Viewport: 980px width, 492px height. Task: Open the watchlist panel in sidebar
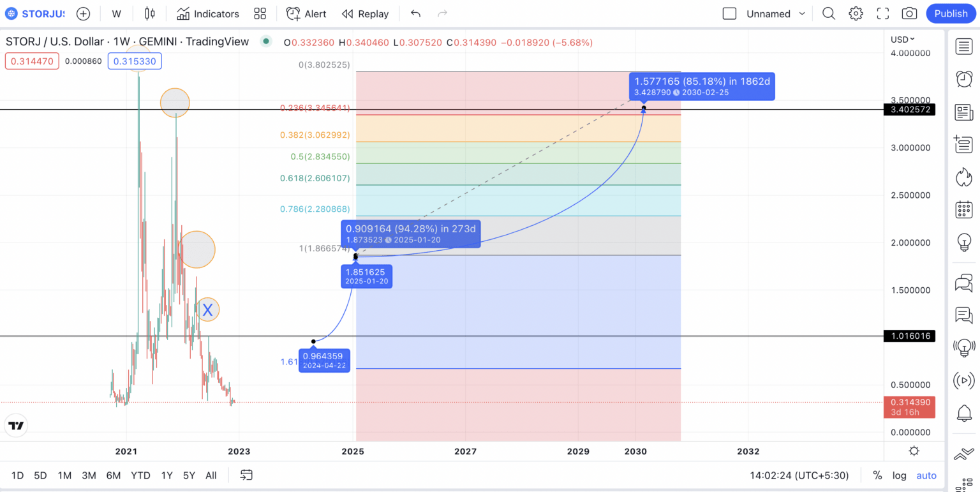963,46
